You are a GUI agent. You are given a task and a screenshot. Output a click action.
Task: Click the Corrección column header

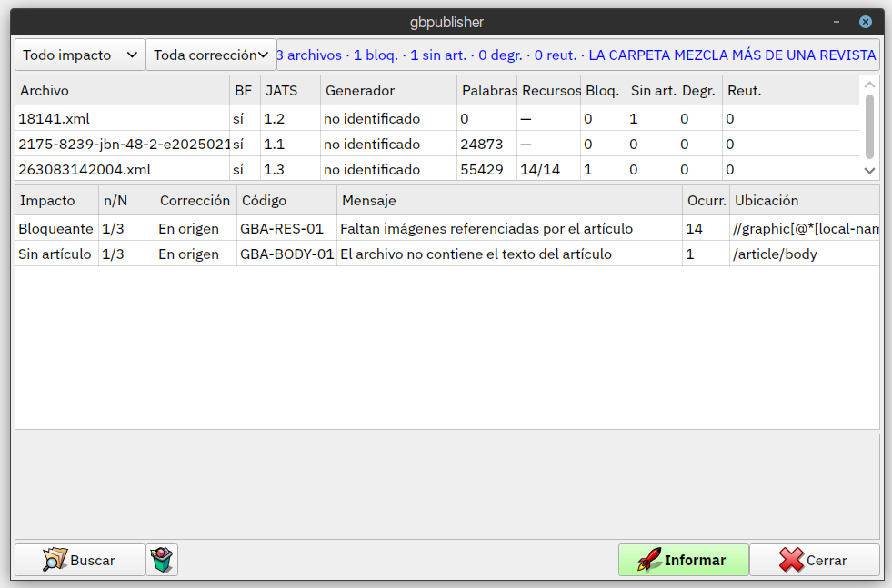pyautogui.click(x=195, y=201)
